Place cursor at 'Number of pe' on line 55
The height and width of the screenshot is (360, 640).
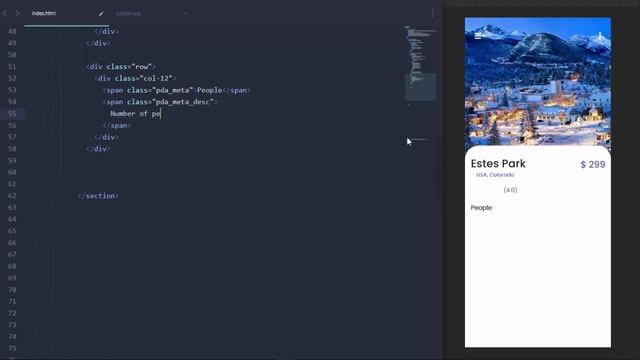(136, 113)
